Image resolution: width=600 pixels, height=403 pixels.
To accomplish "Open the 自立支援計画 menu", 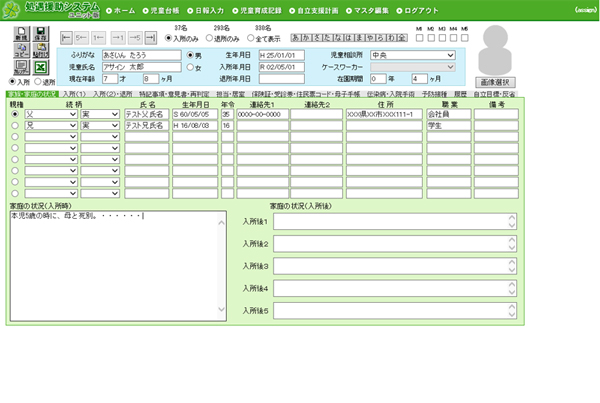I will [x=314, y=10].
